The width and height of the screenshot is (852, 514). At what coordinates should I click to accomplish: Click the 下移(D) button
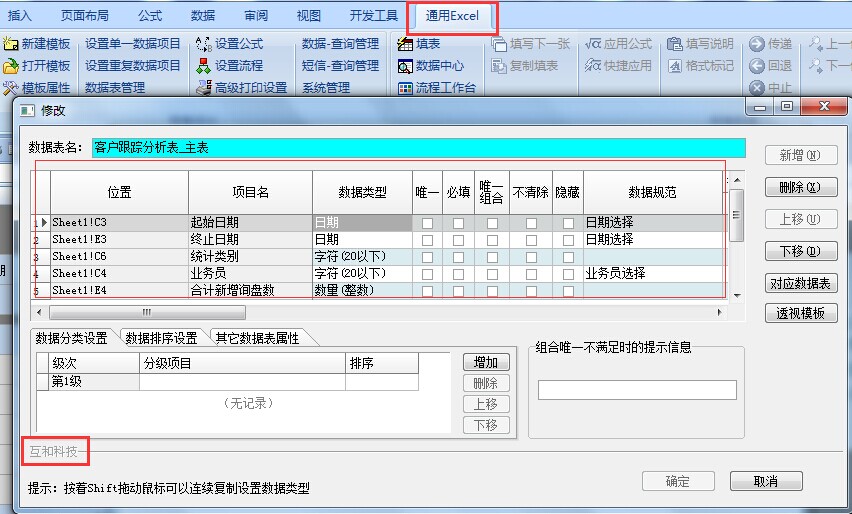801,251
